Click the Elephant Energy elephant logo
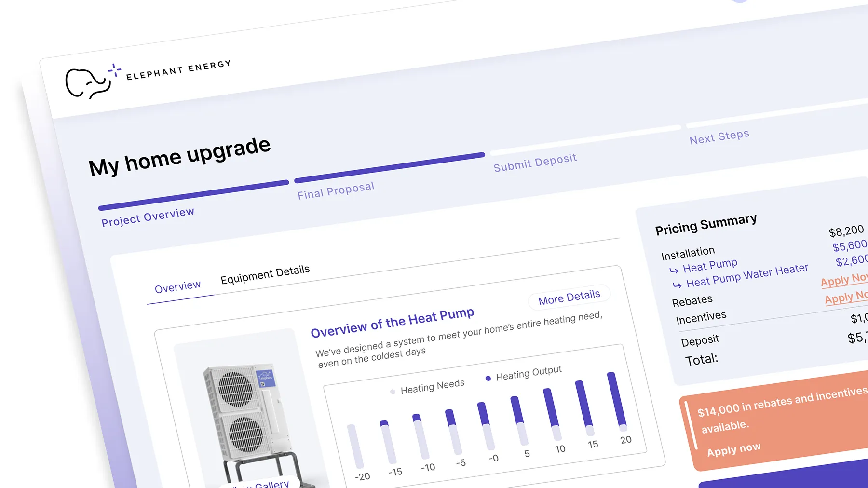This screenshot has height=488, width=868. [x=88, y=83]
